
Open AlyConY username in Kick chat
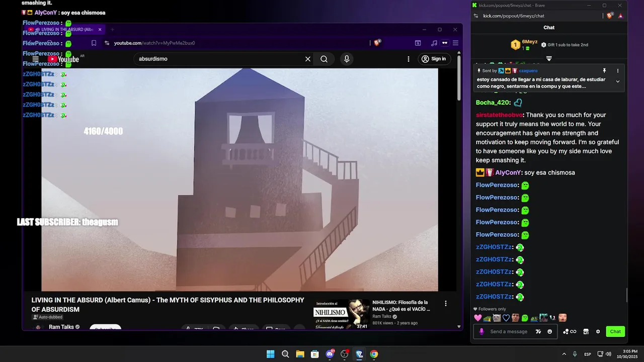pyautogui.click(x=508, y=172)
